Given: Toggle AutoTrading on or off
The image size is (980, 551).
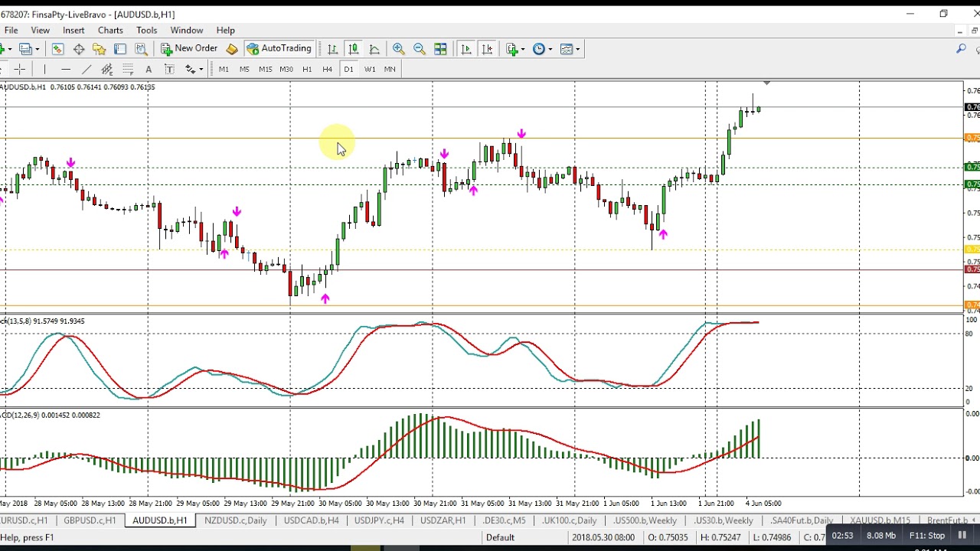Looking at the screenshot, I should 279,49.
